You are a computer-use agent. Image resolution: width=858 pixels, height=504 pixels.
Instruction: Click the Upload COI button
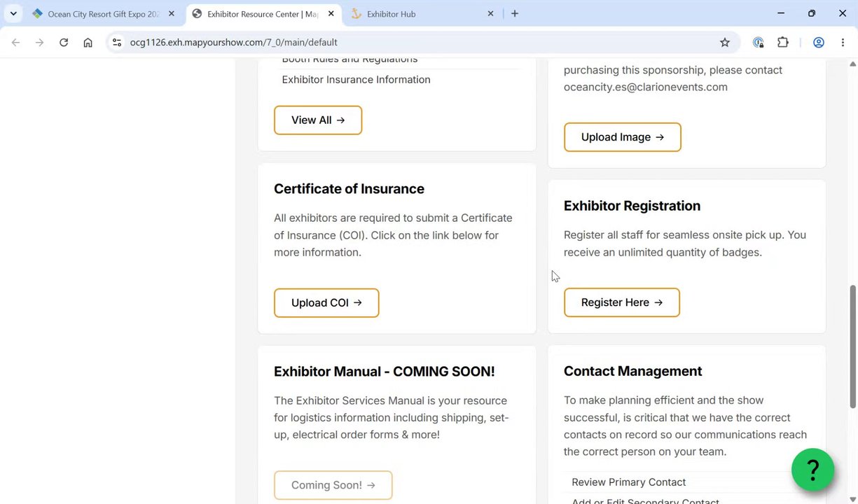pos(326,303)
